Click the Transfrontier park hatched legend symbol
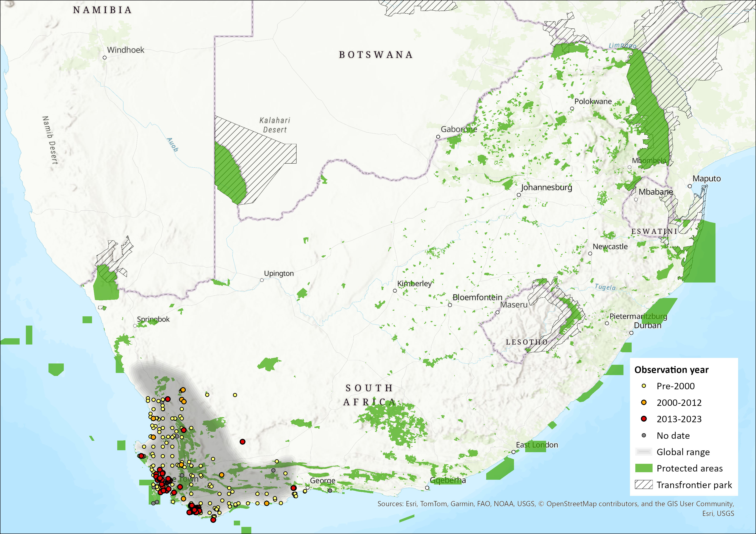The width and height of the screenshot is (756, 534). [x=643, y=485]
